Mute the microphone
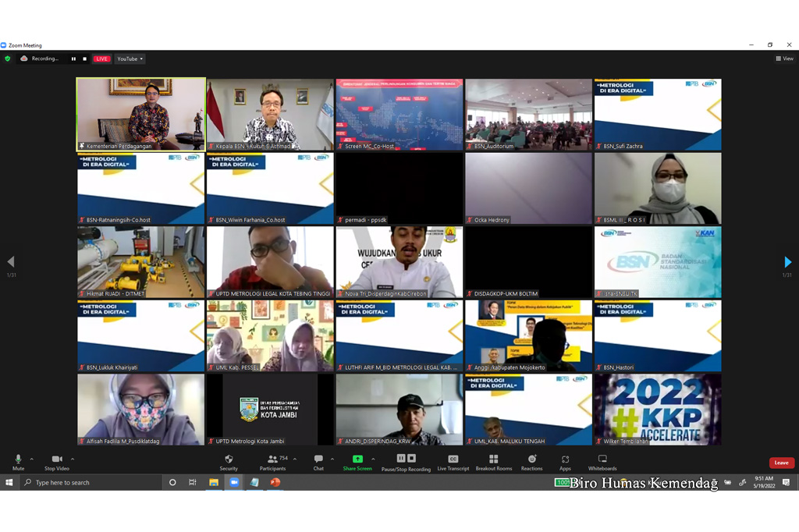799x532 pixels. click(x=18, y=461)
